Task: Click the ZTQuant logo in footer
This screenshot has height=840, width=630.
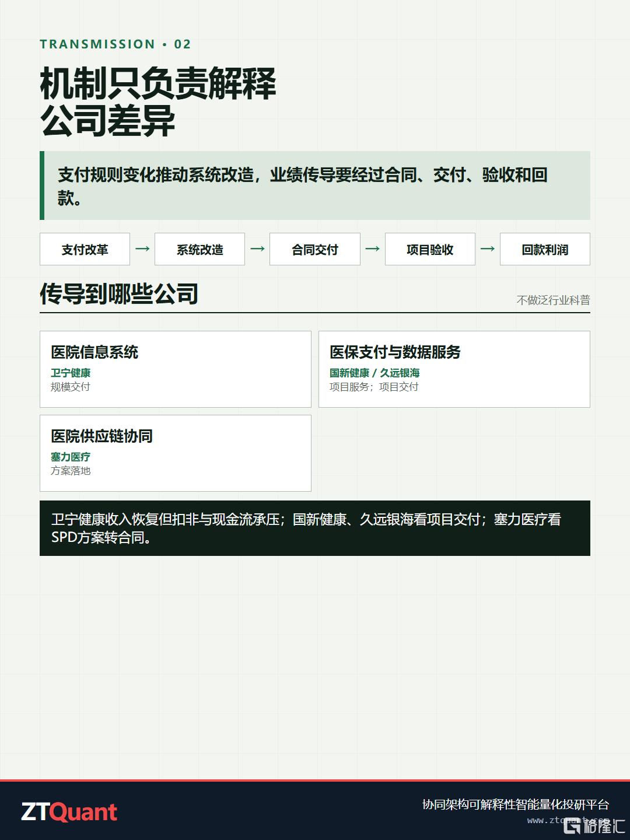Action: coord(69,812)
